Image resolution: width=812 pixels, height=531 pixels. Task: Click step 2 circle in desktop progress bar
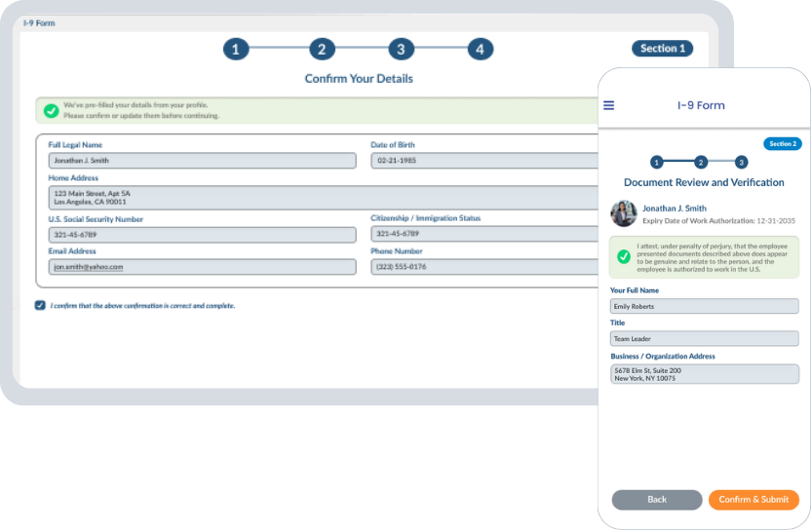point(322,49)
